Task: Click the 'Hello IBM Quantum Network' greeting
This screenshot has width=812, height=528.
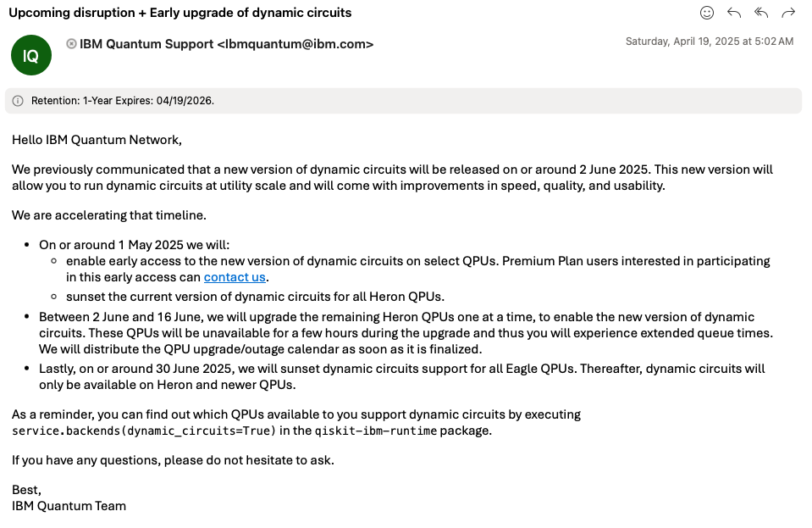Action: pyautogui.click(x=97, y=140)
